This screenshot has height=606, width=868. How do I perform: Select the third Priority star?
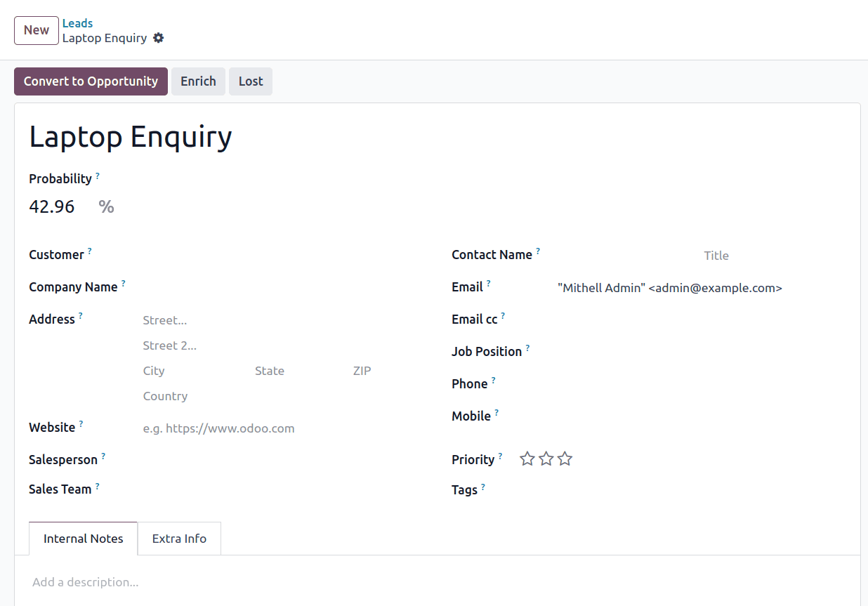click(x=565, y=459)
